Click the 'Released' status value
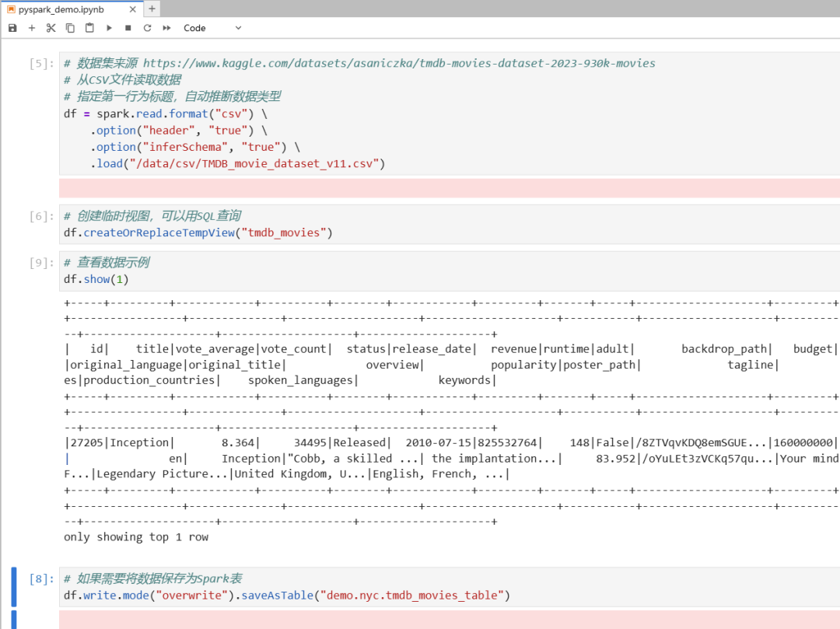840x629 pixels. coord(359,442)
